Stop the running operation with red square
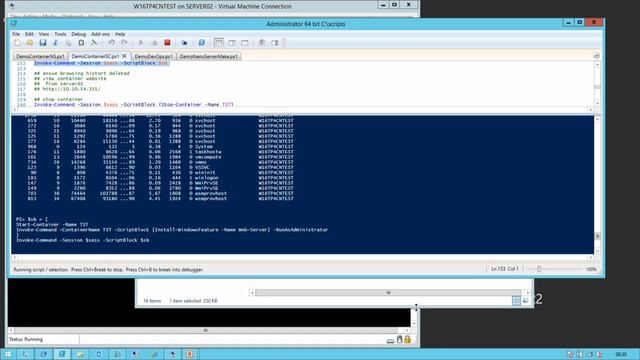 coord(167,43)
